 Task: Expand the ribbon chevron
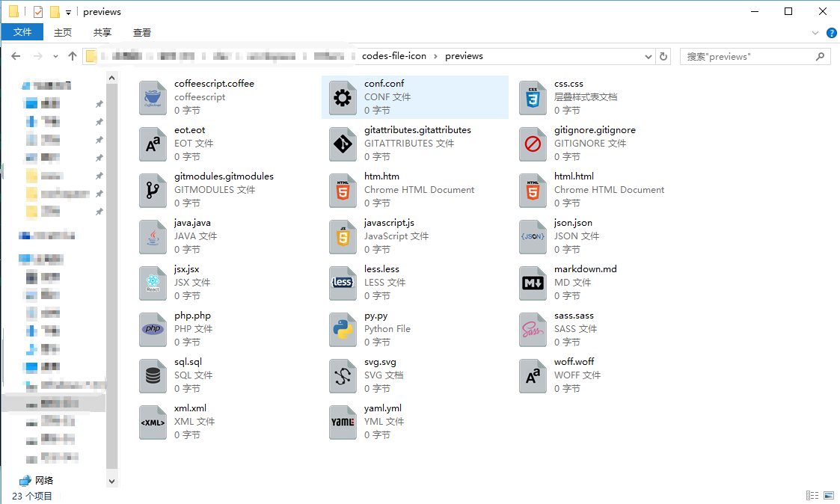[x=815, y=33]
